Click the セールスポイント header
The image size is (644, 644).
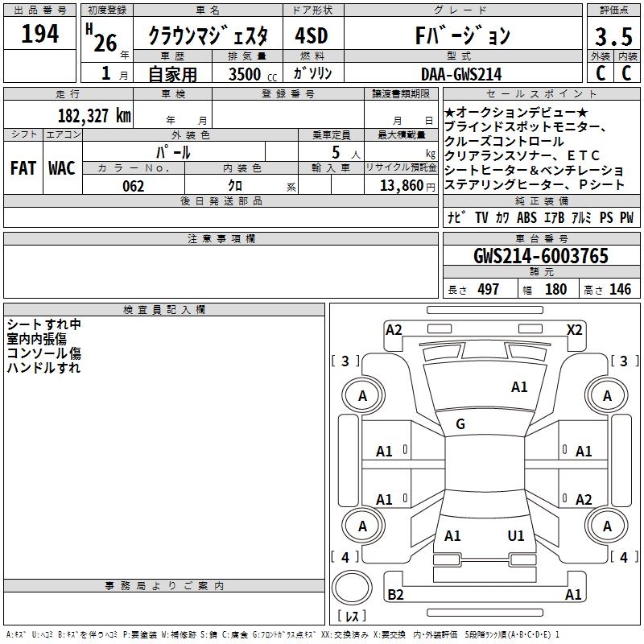[x=541, y=93]
